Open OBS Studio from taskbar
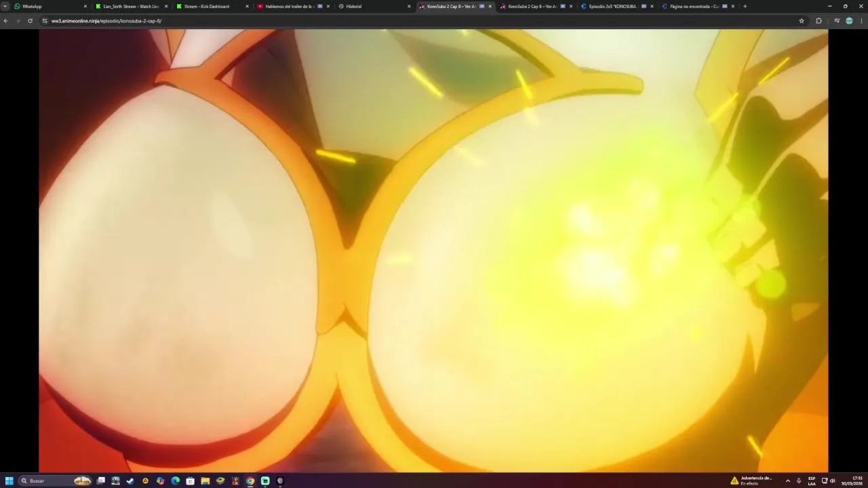The width and height of the screenshot is (868, 488). 280,481
